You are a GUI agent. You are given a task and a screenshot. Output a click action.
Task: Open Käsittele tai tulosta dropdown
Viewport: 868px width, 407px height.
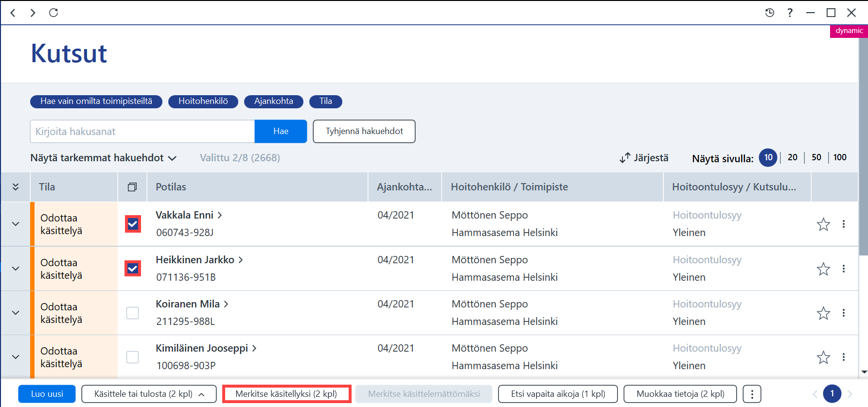[149, 394]
